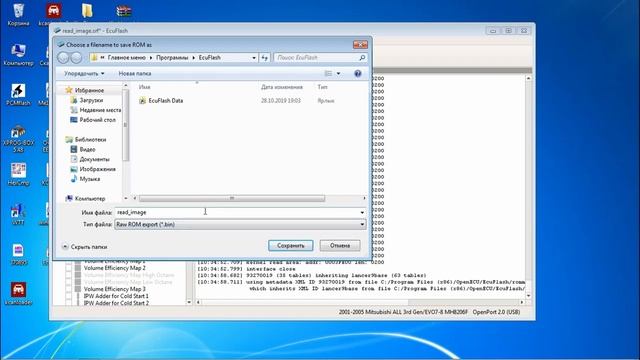Sort by the Тип column header

pyautogui.click(x=322, y=87)
